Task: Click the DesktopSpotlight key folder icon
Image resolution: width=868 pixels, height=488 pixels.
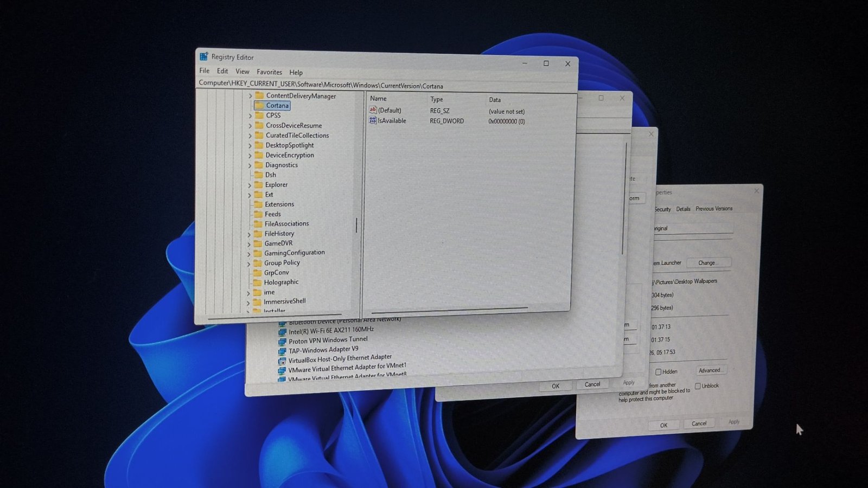Action: coord(259,145)
